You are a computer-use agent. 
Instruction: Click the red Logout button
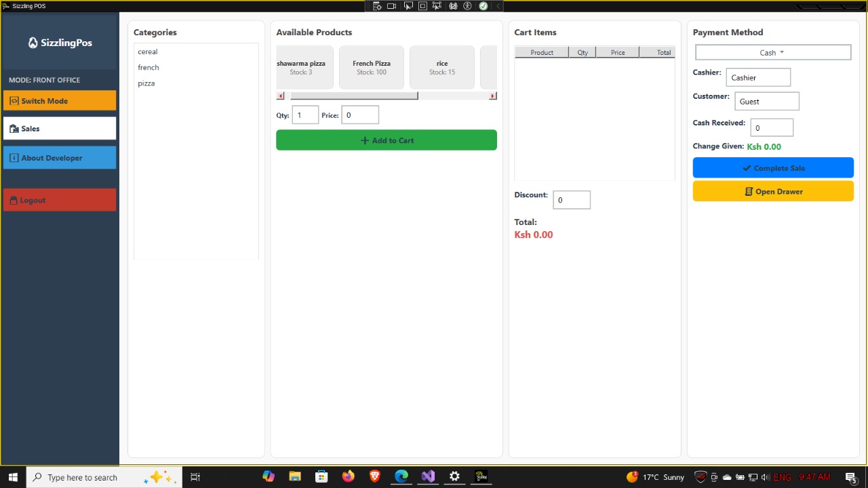tap(60, 201)
